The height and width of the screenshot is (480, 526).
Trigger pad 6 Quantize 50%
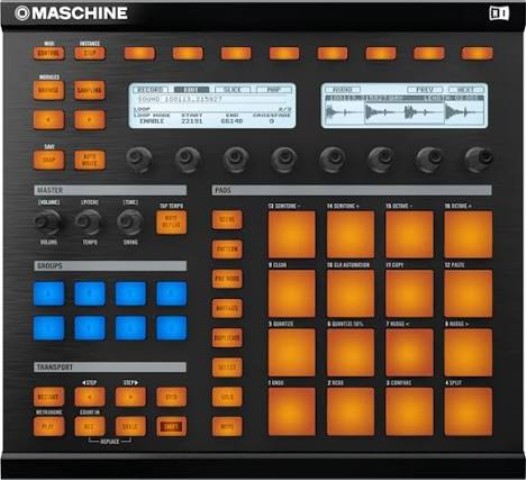coord(351,352)
